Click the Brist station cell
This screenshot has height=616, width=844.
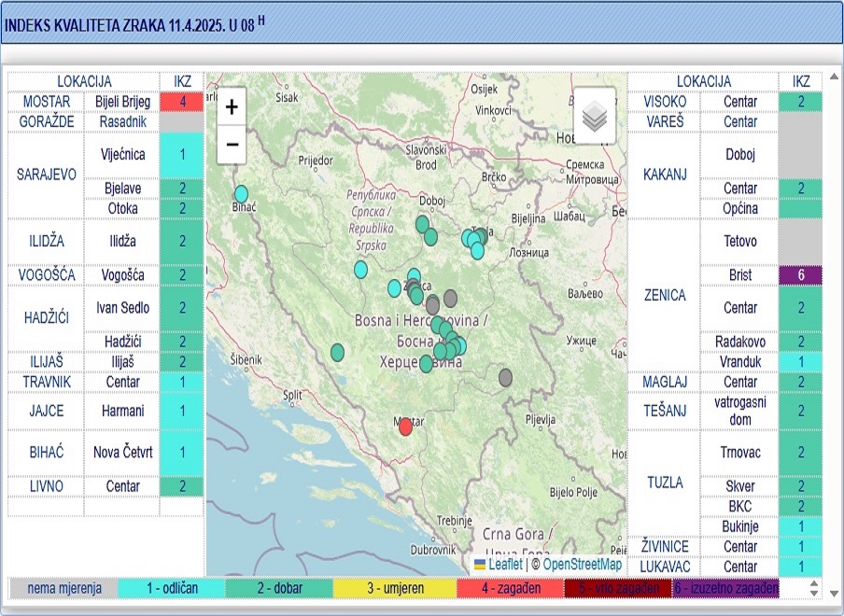[x=739, y=275]
